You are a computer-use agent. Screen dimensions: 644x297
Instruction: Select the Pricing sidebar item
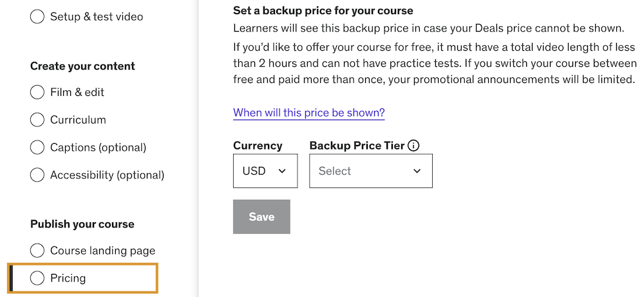click(68, 278)
